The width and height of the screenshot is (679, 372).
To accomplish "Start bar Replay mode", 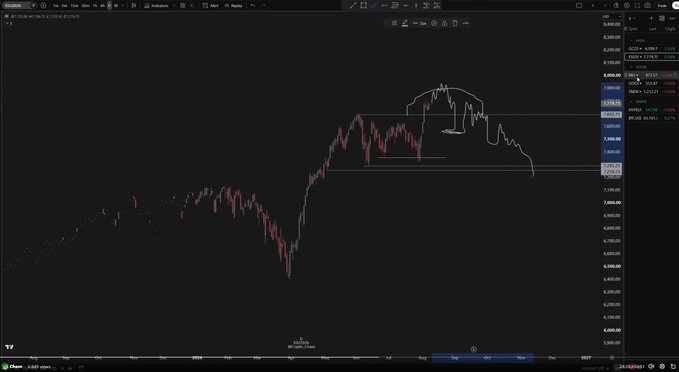I will (x=234, y=6).
